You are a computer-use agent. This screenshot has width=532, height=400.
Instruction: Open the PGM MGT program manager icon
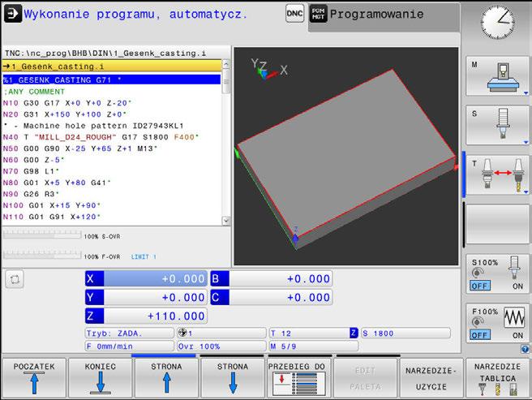tap(318, 14)
